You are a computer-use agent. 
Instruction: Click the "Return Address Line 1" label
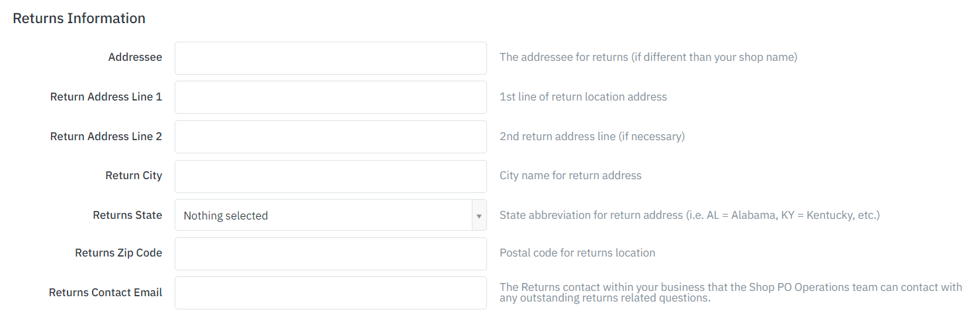coord(106,97)
